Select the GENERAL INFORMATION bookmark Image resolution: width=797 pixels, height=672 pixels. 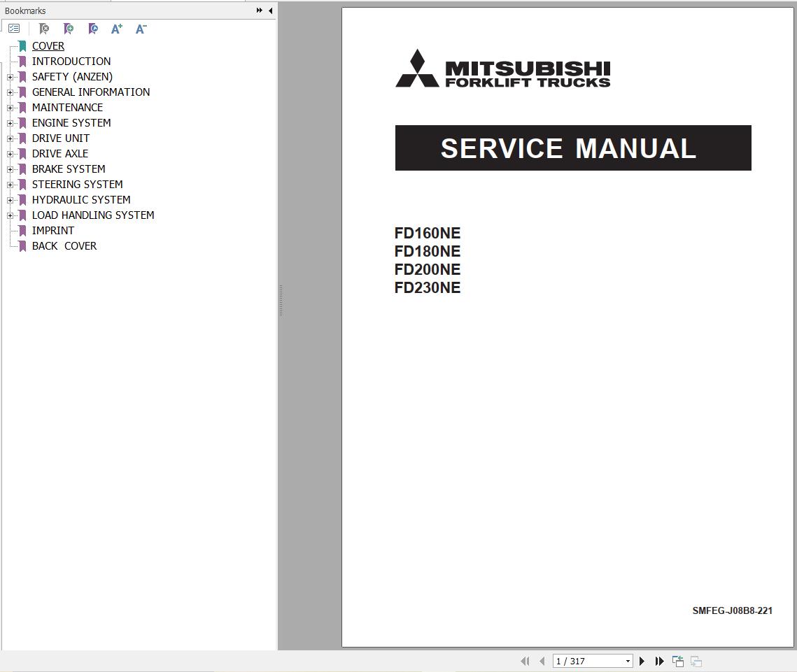click(91, 92)
